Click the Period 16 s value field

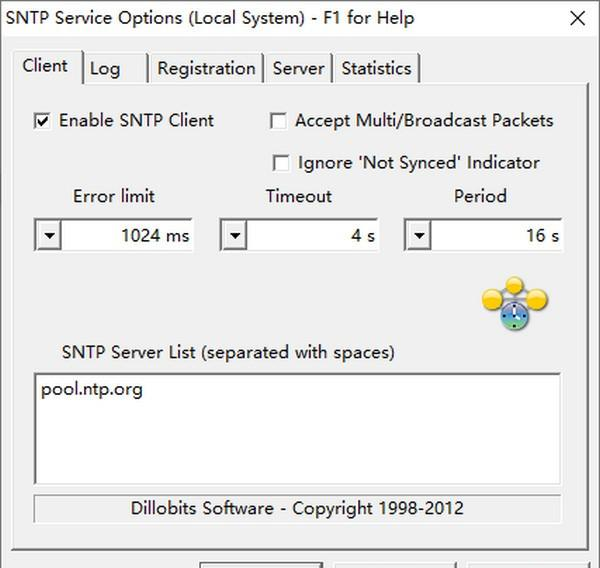[497, 236]
